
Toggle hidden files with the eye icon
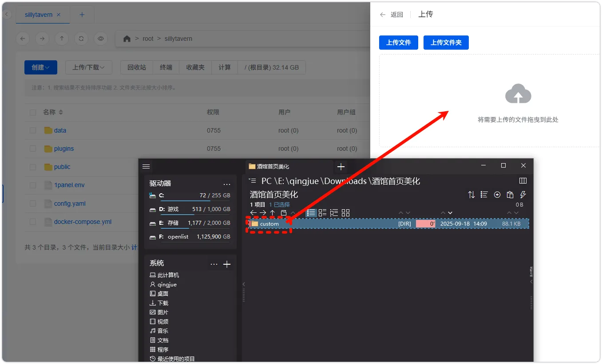pos(101,39)
